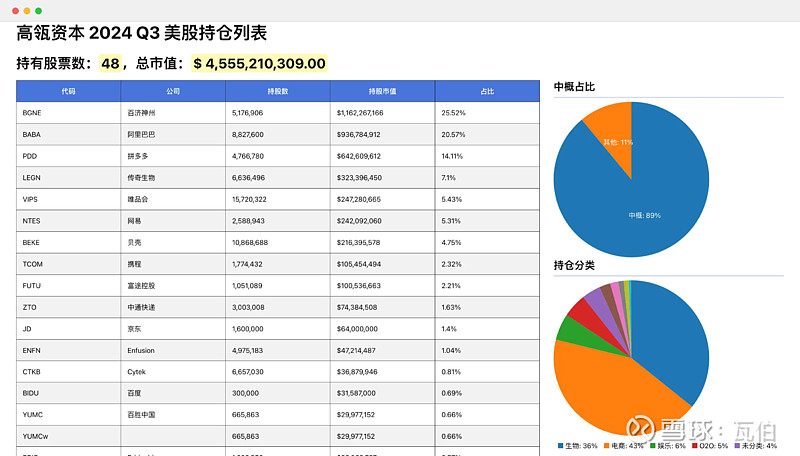
Task: Click share count 5,176,906
Action: (247, 113)
